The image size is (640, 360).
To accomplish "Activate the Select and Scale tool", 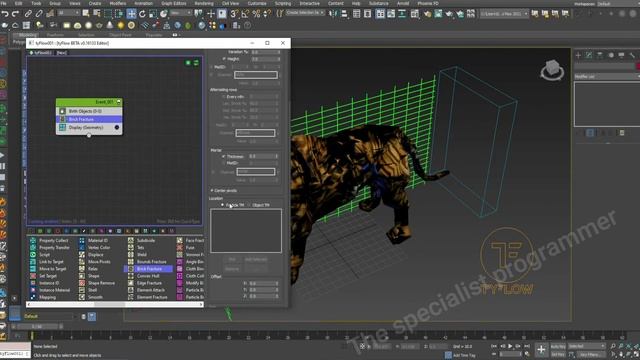I will pos(153,14).
